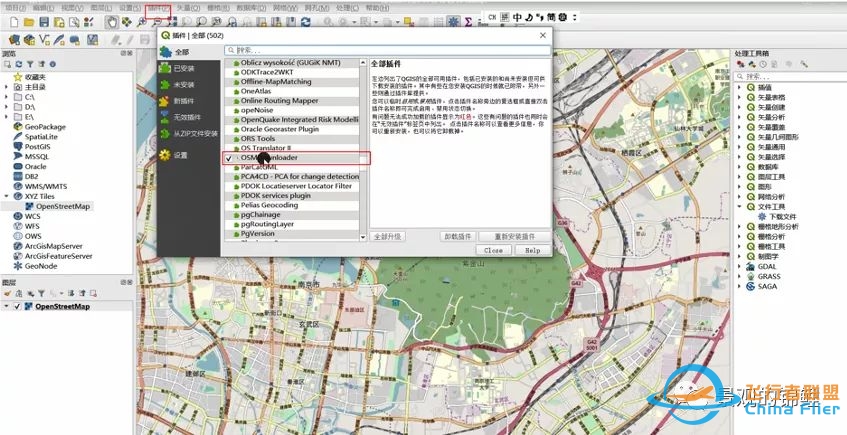This screenshot has width=847, height=435.
Task: Click the 重新安装插件 button
Action: point(515,237)
